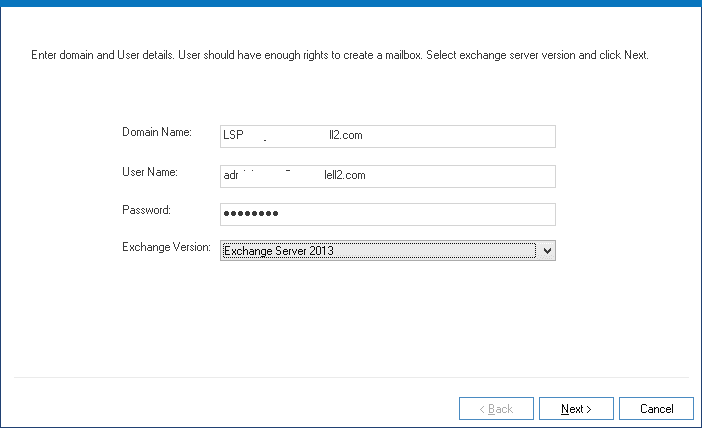Click the 'Enter domain and User details' instruction text

pyautogui.click(x=340, y=55)
